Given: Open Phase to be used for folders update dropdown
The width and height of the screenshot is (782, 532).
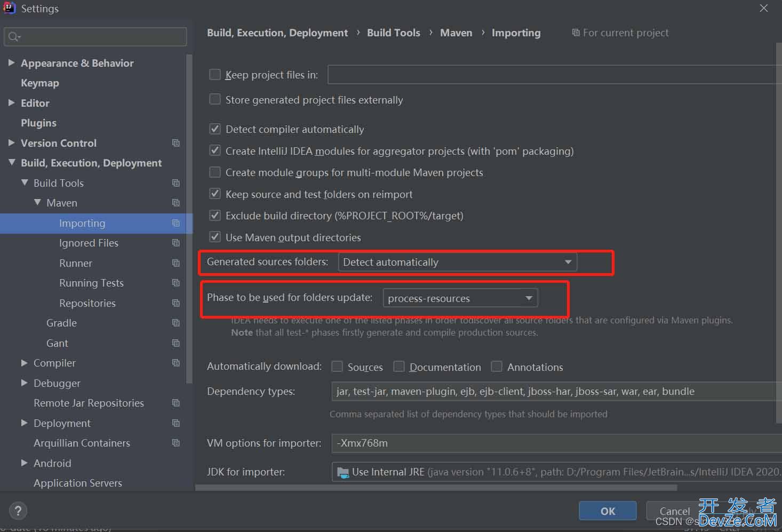Looking at the screenshot, I should 460,298.
